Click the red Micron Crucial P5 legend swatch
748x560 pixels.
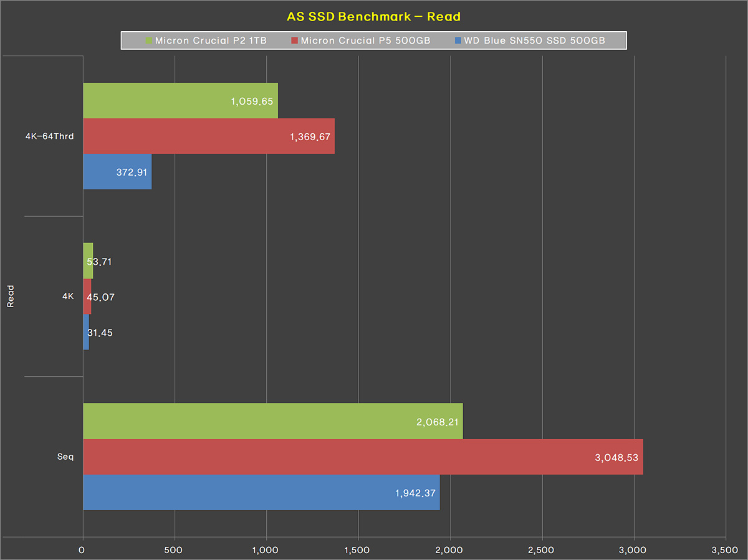(294, 41)
